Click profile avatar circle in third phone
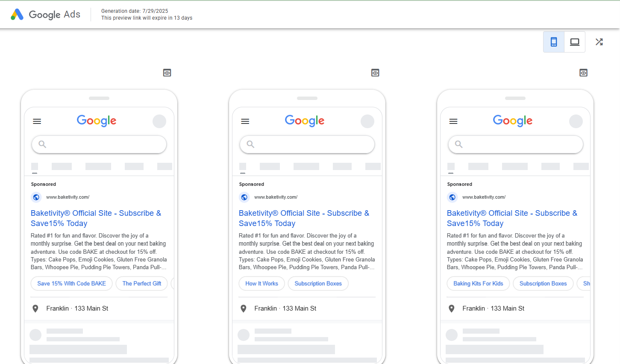The image size is (620, 364). point(576,121)
